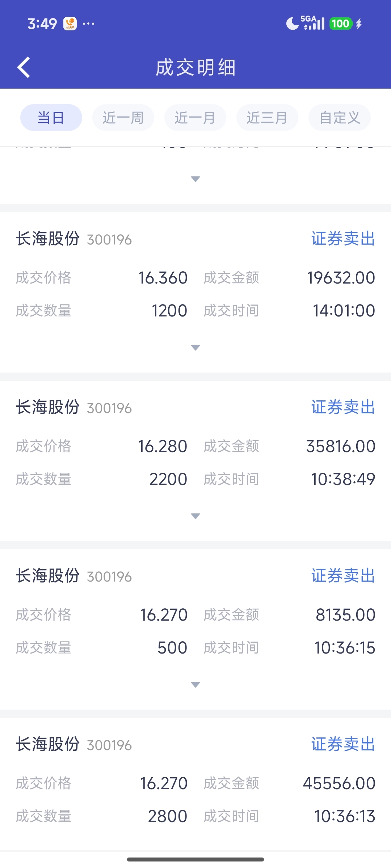
Task: Expand the partially hidden top record arrow
Action: (x=195, y=179)
